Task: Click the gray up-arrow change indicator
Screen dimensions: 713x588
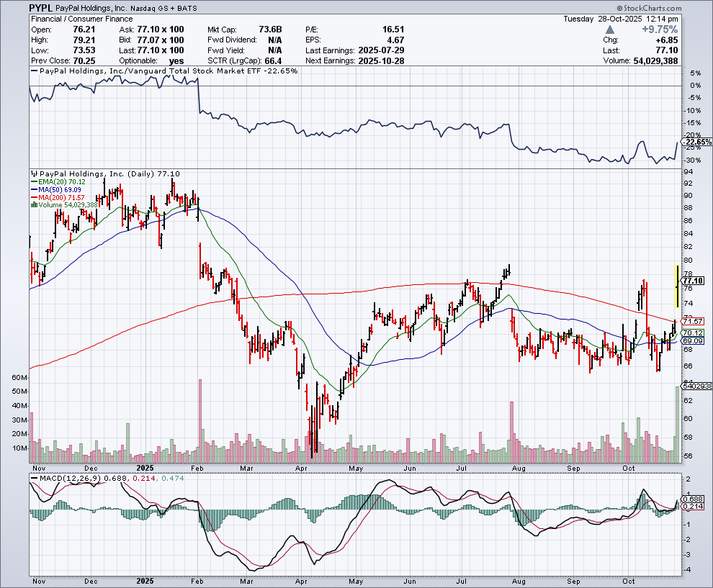Action: pos(611,30)
